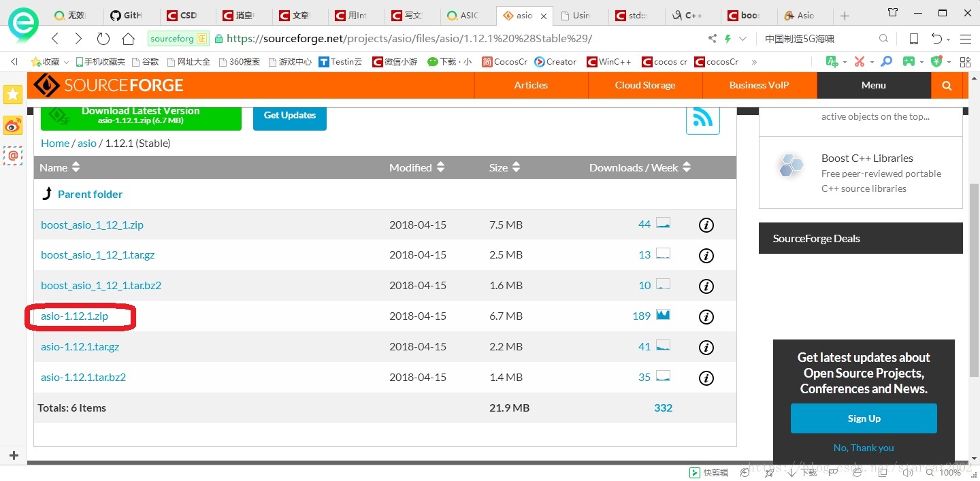Open the address bar dropdown arrow

pos(742,39)
